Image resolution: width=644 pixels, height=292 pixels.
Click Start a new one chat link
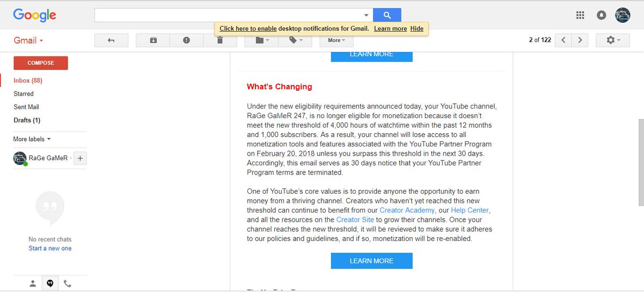(50, 249)
